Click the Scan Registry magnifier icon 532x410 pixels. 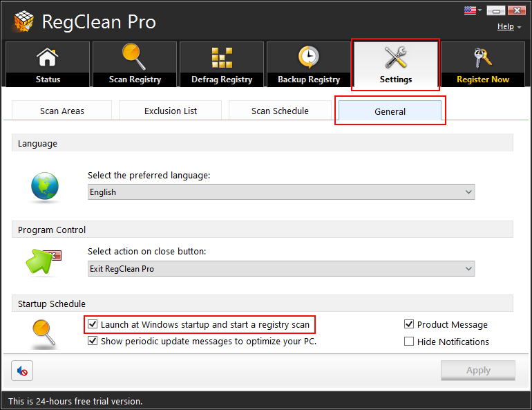(x=134, y=56)
